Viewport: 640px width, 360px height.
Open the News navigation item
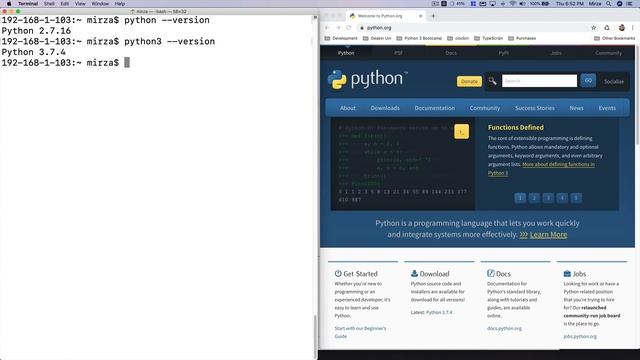(x=576, y=108)
